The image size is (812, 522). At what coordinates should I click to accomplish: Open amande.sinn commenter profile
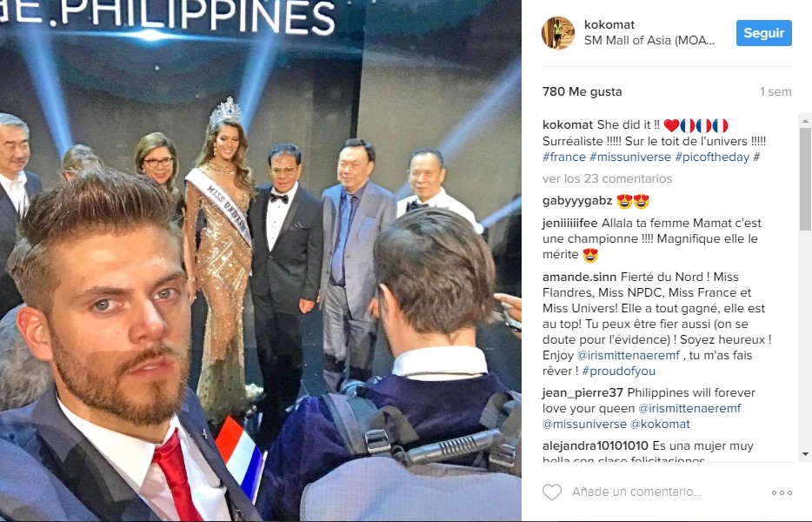tap(579, 277)
